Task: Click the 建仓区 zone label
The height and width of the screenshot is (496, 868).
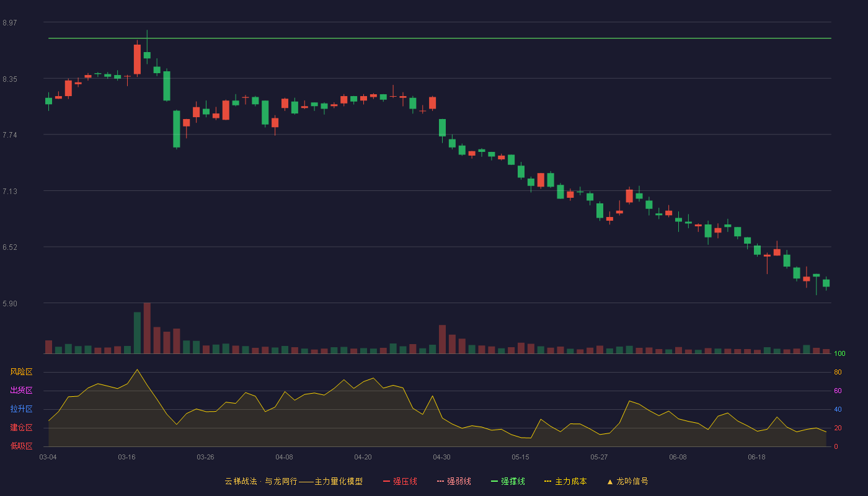Action: click(x=22, y=428)
